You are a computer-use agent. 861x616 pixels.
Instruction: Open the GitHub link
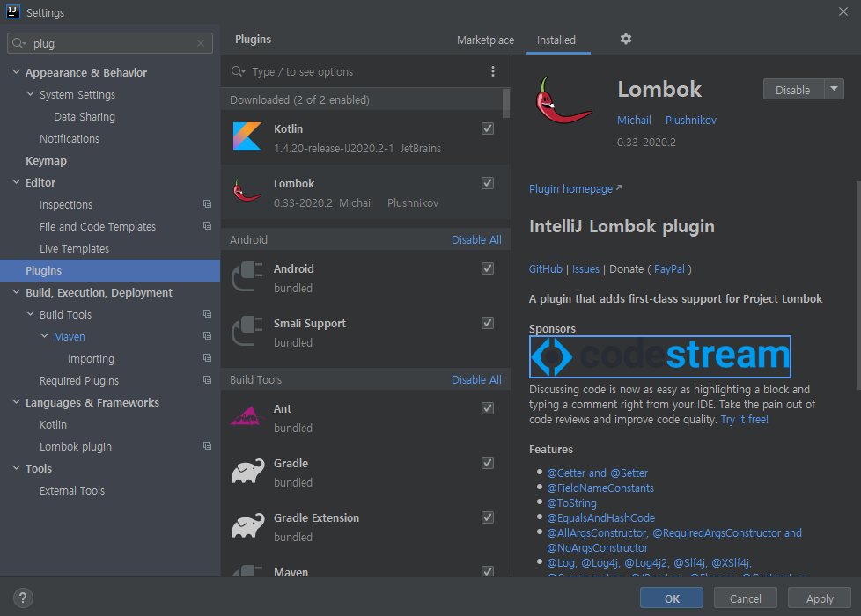pyautogui.click(x=545, y=269)
